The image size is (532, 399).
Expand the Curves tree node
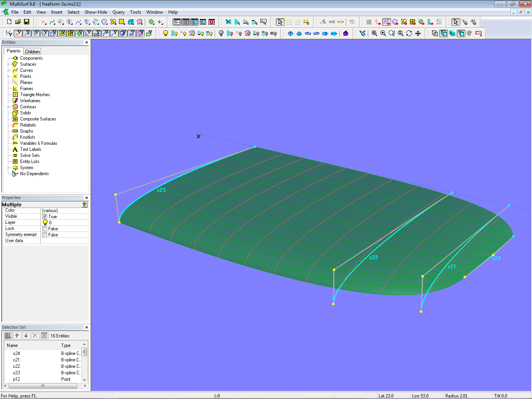[8, 70]
